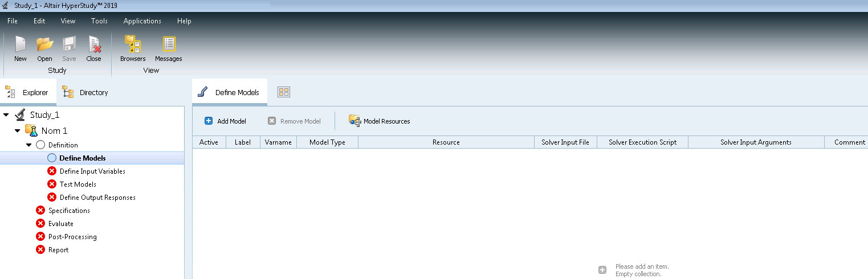Show the Messages panel icon
Viewport: 868px width, 279px height.
tap(169, 45)
